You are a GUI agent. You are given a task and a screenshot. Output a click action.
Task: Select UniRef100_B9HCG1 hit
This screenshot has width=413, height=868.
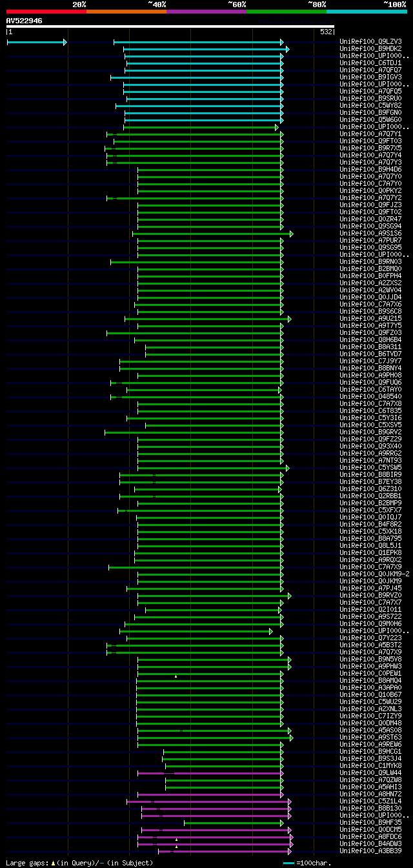click(x=370, y=752)
